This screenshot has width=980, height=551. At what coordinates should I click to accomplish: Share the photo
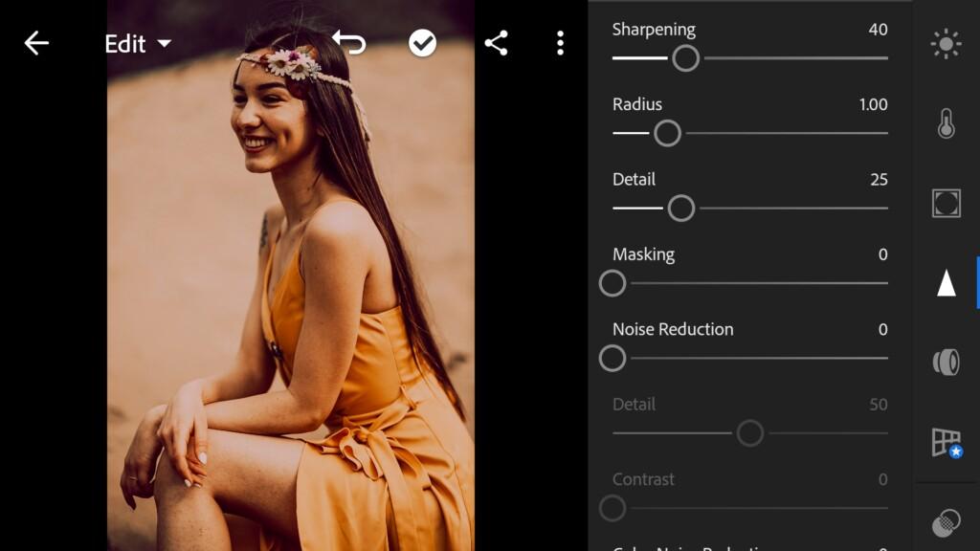497,43
